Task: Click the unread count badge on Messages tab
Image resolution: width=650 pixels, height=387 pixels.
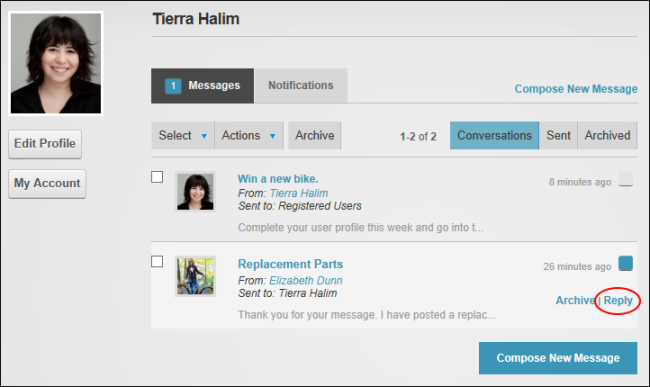Action: pos(173,86)
